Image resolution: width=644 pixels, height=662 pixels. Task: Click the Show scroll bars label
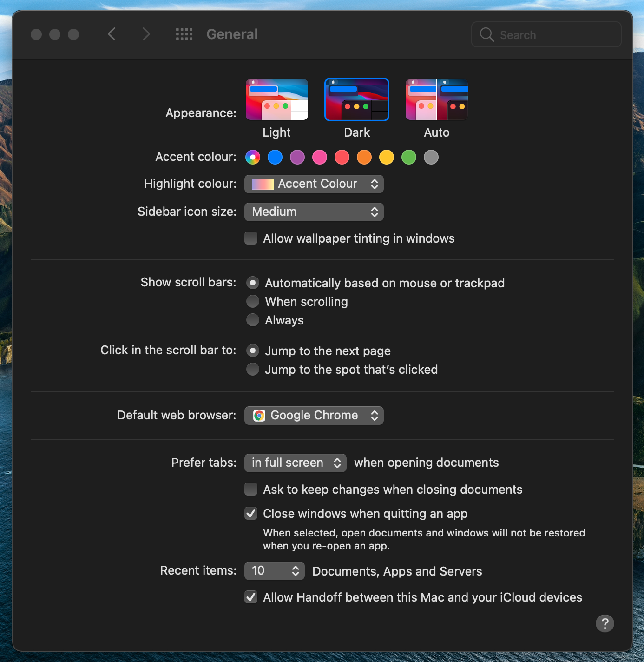(x=188, y=282)
